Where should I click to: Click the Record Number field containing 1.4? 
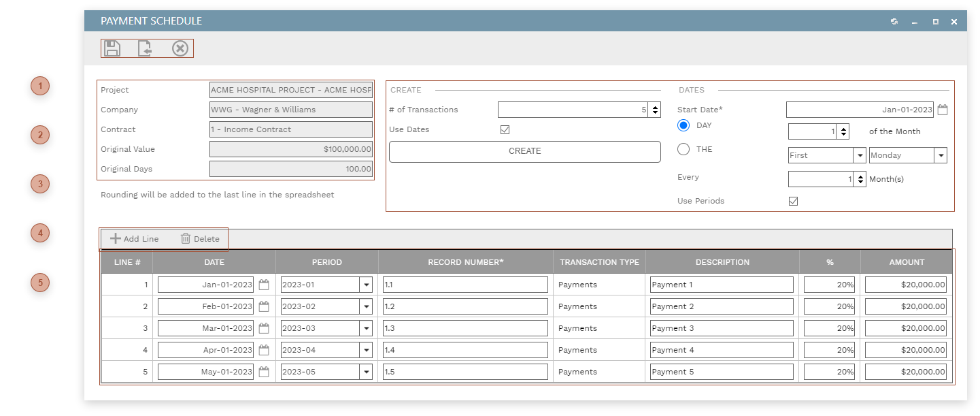(465, 349)
